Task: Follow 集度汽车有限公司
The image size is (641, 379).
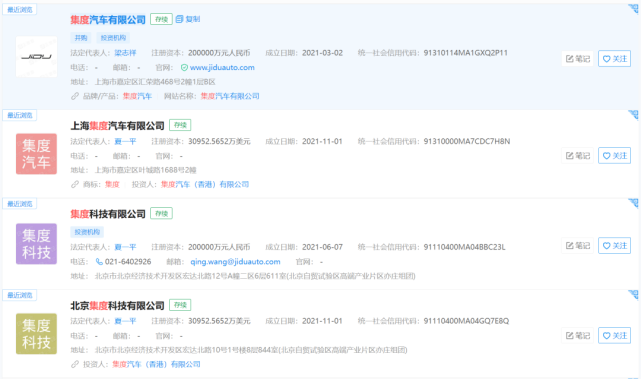Action: point(614,59)
